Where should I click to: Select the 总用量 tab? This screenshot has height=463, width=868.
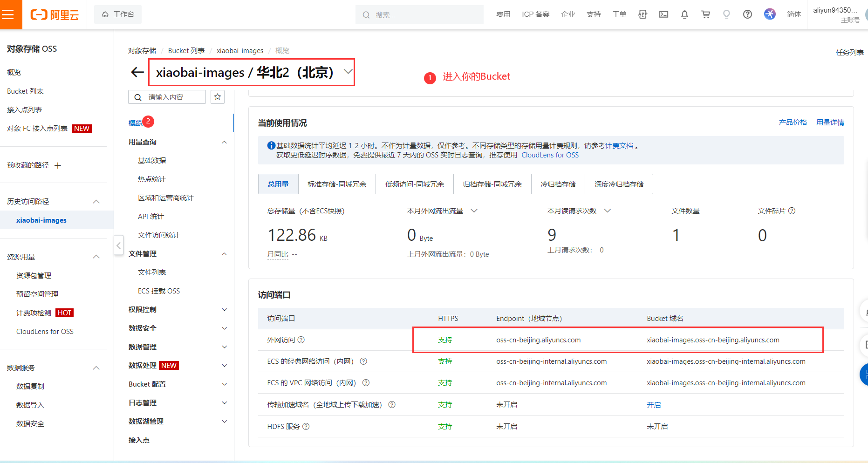(x=278, y=184)
